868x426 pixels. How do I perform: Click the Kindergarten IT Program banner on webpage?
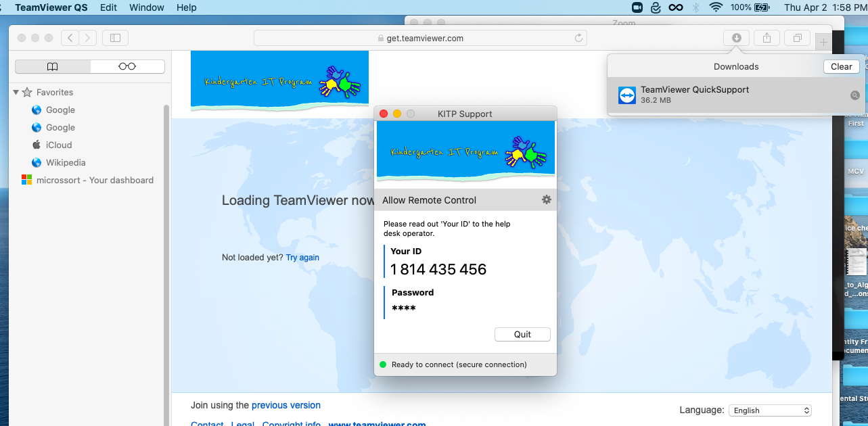(x=279, y=80)
